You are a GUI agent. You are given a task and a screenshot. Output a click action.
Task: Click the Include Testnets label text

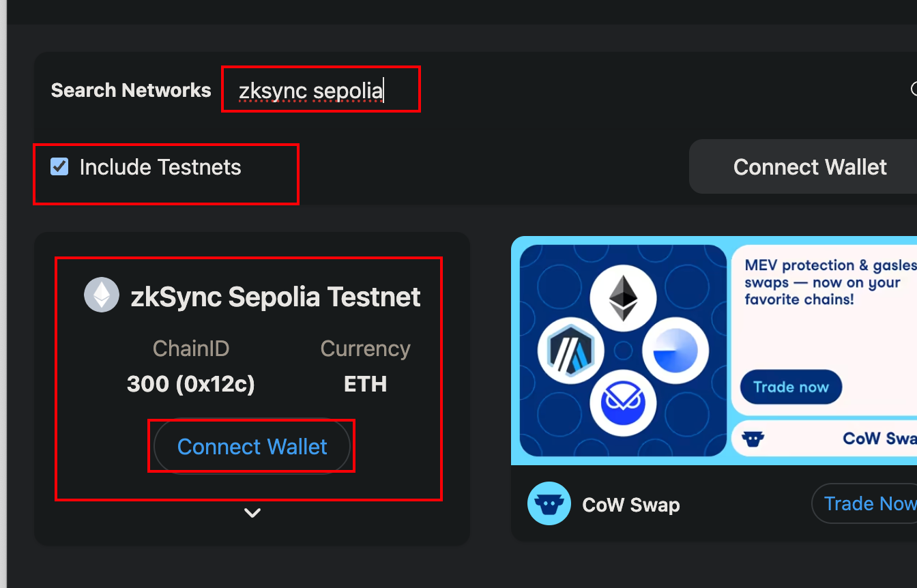click(160, 167)
